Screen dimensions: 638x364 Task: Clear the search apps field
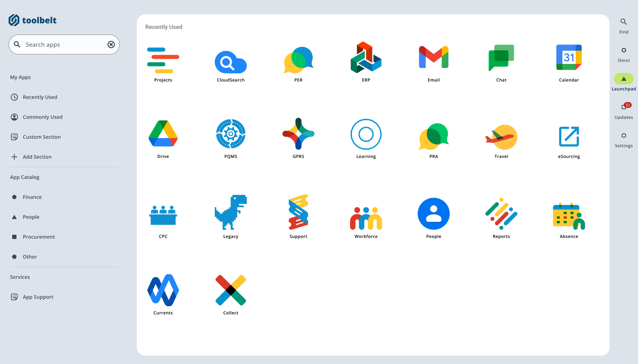(110, 44)
